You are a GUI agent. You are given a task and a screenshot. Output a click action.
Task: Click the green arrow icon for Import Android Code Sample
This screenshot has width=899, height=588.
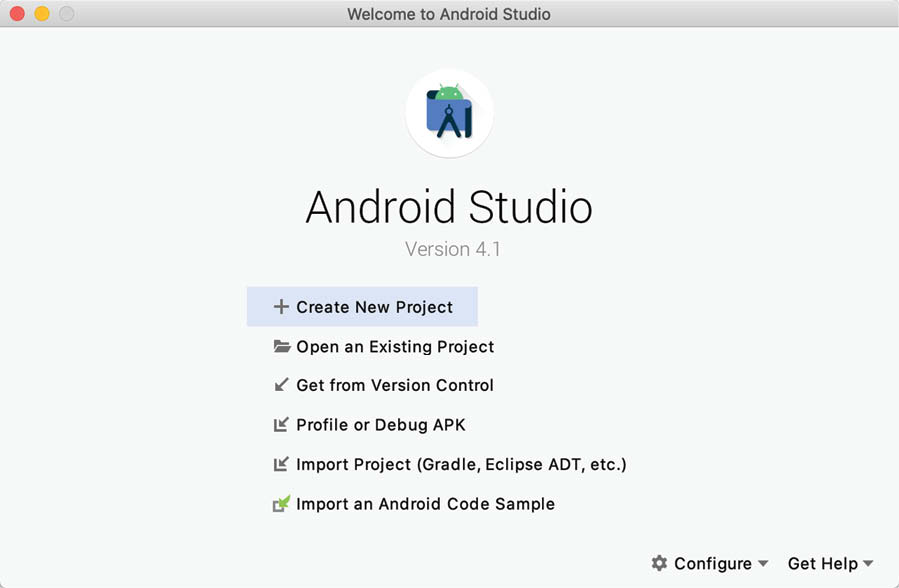(281, 503)
